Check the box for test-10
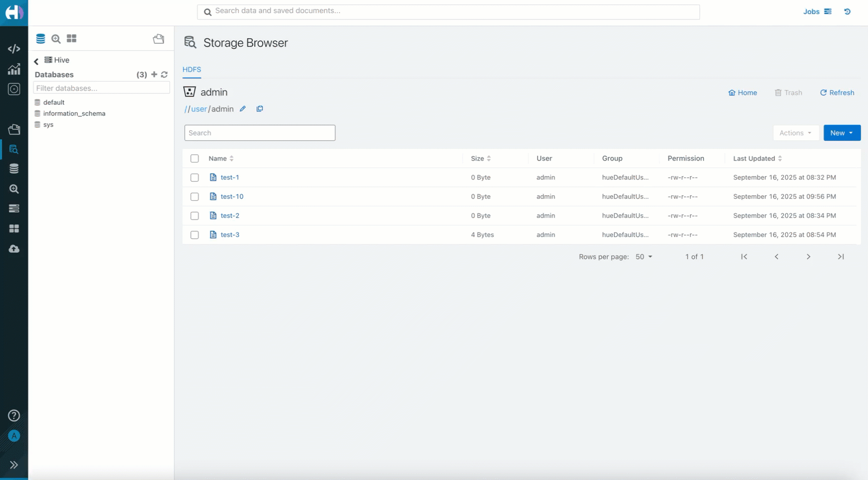 [x=195, y=197]
